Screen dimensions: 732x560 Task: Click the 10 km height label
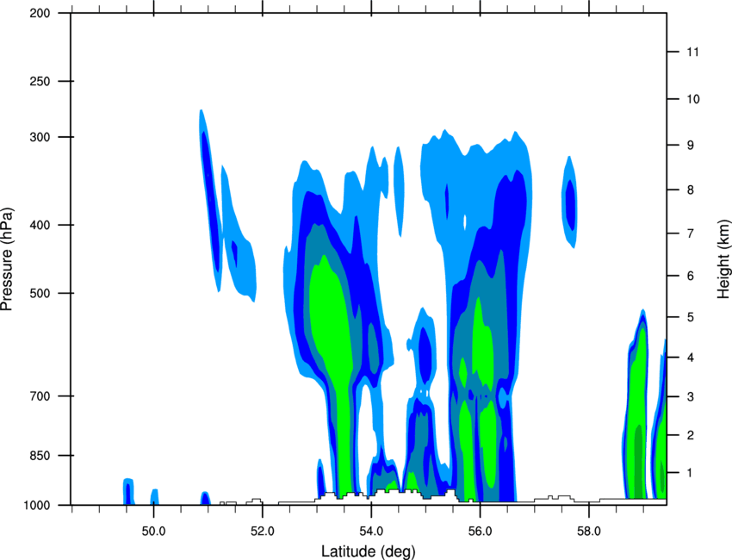point(692,99)
